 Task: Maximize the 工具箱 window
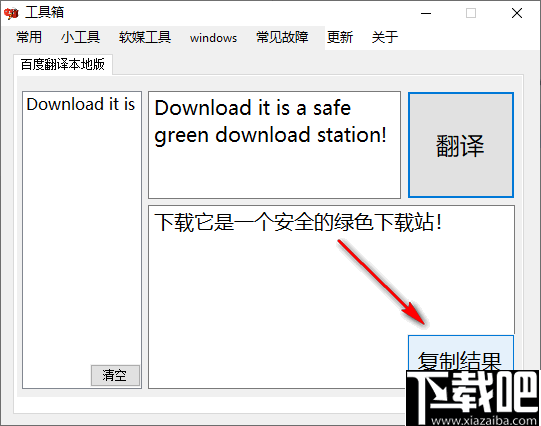click(471, 13)
